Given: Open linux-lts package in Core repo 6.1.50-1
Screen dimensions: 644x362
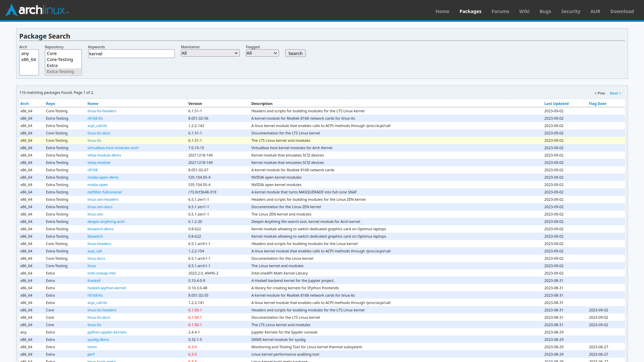Looking at the screenshot, I should click(94, 325).
